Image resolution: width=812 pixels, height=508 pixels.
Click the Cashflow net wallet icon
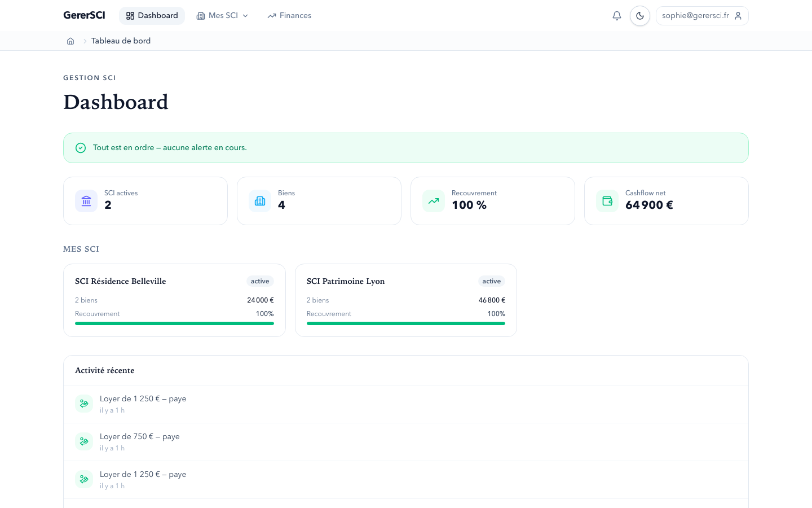607,201
